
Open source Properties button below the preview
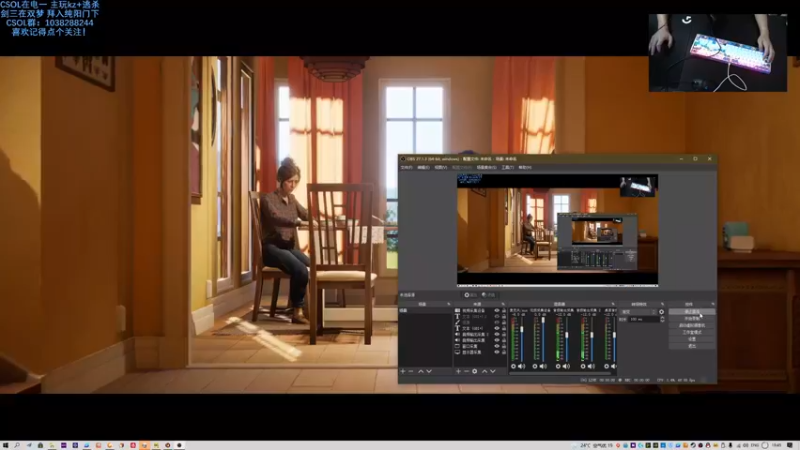(x=470, y=295)
